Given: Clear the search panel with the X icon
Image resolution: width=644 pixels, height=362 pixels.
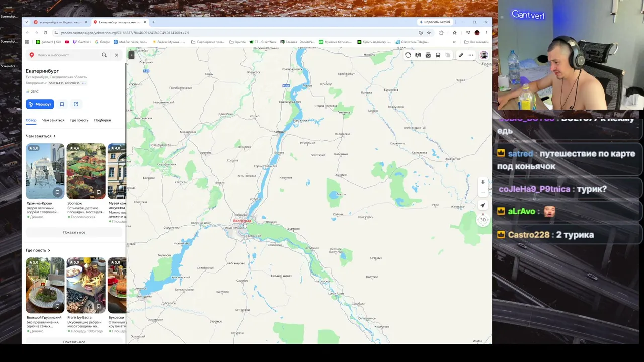Looking at the screenshot, I should click(116, 55).
